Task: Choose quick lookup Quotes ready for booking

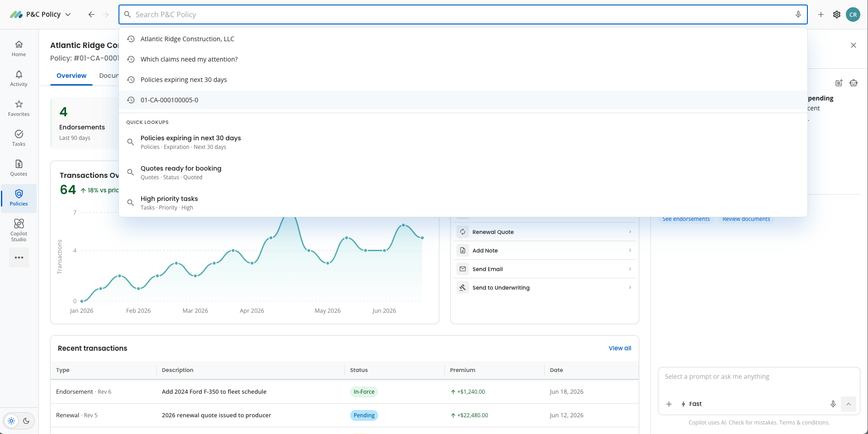Action: 463,172
